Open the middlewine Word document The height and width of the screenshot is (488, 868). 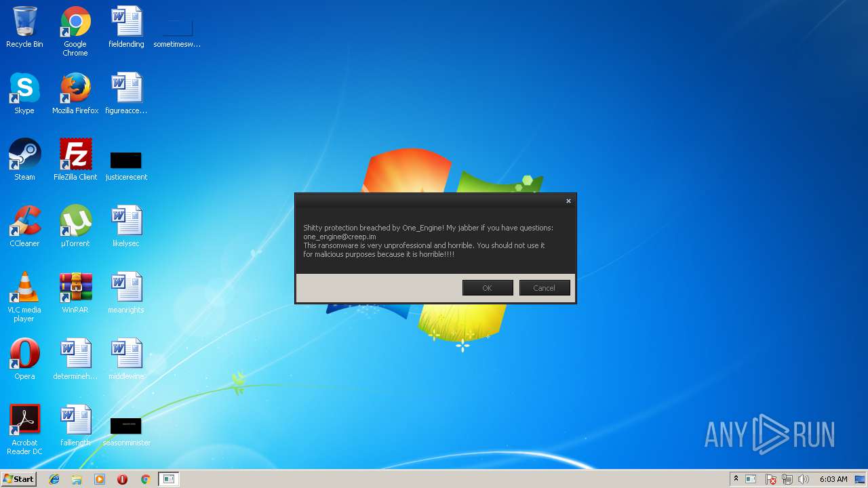[126, 359]
